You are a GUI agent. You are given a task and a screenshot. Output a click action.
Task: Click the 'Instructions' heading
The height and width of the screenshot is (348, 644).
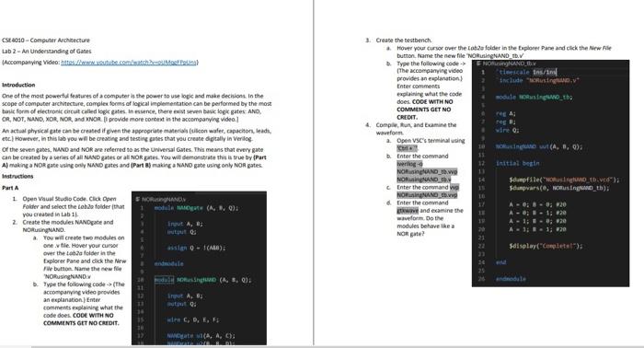point(17,176)
